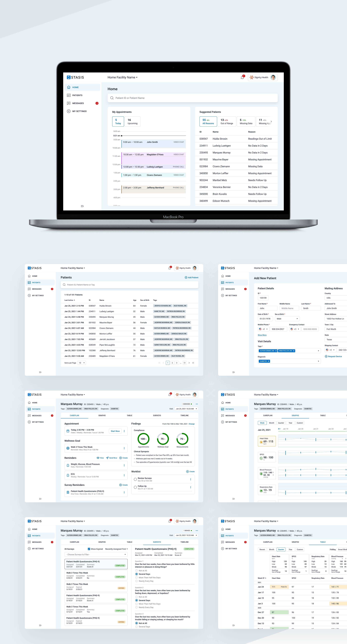Select Nearly Every Day for Question 2
Screen dimensions: 347x644
pyautogui.click(x=137, y=607)
